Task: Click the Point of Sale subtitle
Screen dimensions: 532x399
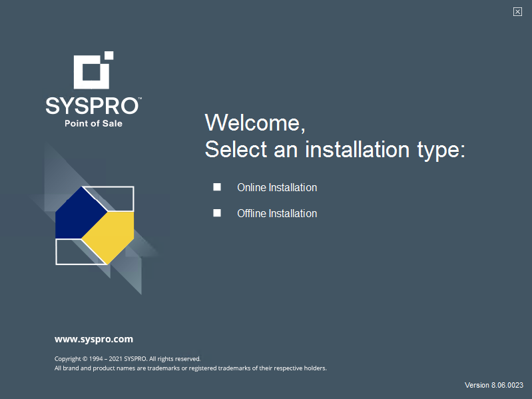Action: pyautogui.click(x=93, y=123)
